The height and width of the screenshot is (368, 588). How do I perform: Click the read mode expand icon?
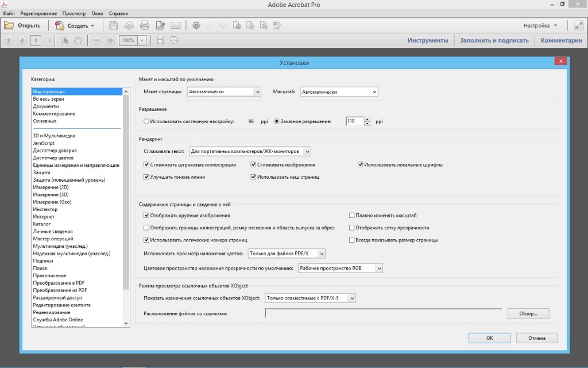[x=579, y=25]
